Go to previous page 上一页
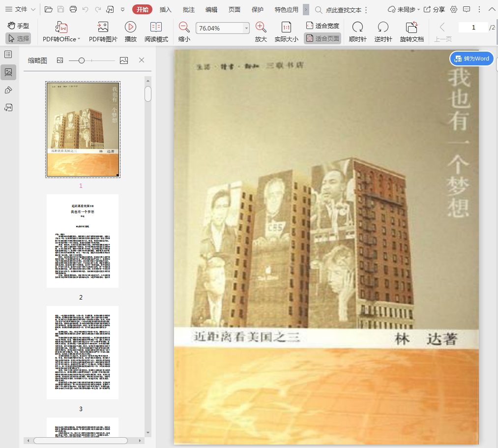The width and height of the screenshot is (498, 448). click(x=443, y=32)
